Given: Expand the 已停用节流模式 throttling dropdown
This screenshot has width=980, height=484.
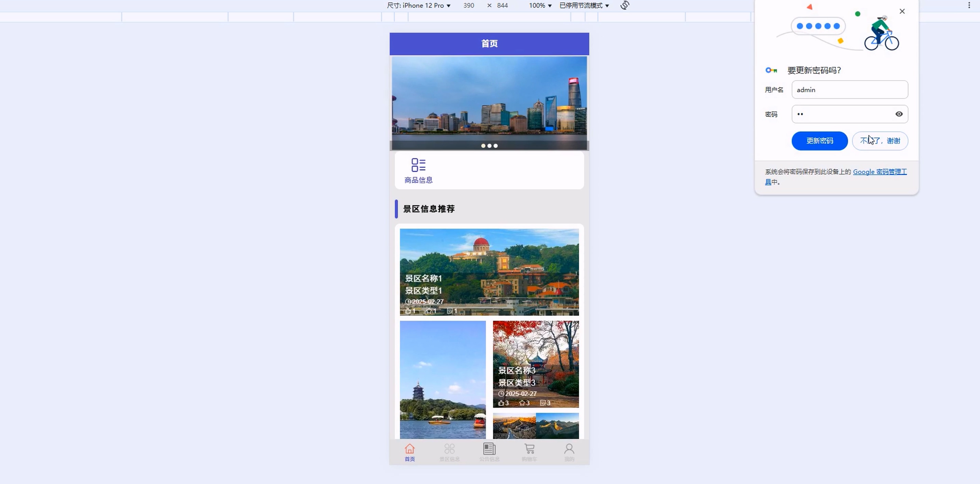Looking at the screenshot, I should 584,5.
